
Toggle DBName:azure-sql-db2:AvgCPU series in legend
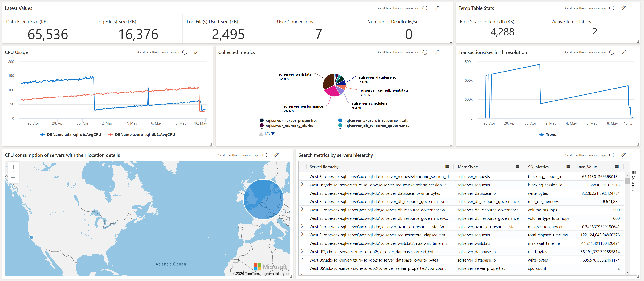(141, 135)
